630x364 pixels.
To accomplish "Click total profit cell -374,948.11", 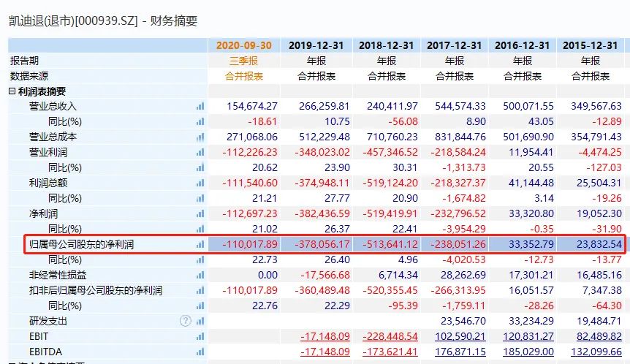I will click(x=322, y=183).
